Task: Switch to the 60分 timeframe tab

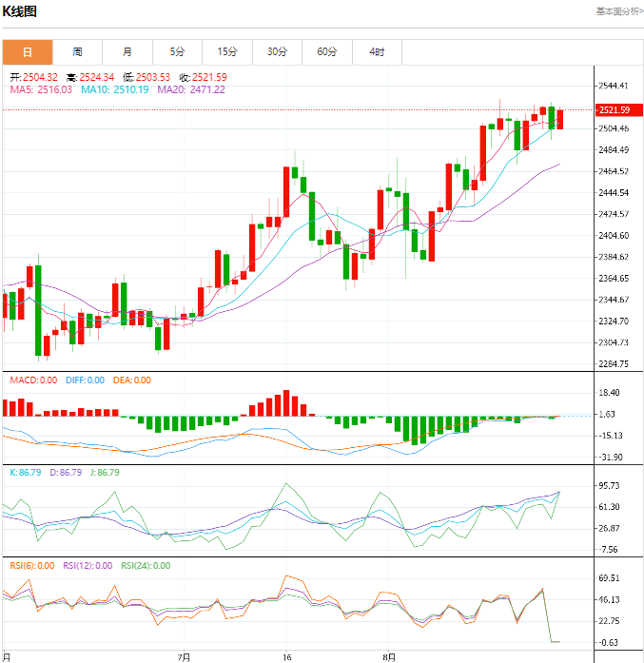Action: click(326, 51)
